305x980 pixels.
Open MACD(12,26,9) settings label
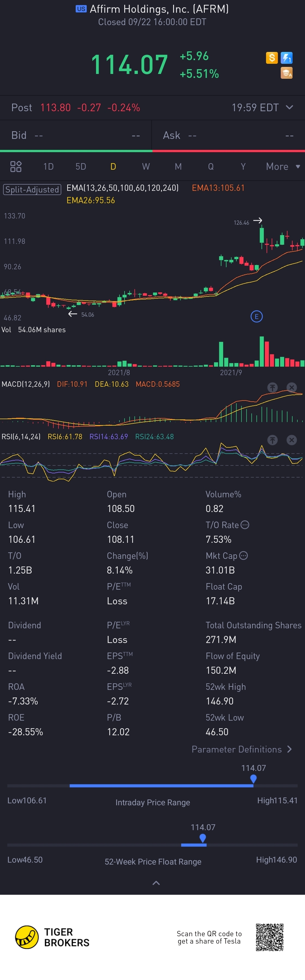(25, 384)
